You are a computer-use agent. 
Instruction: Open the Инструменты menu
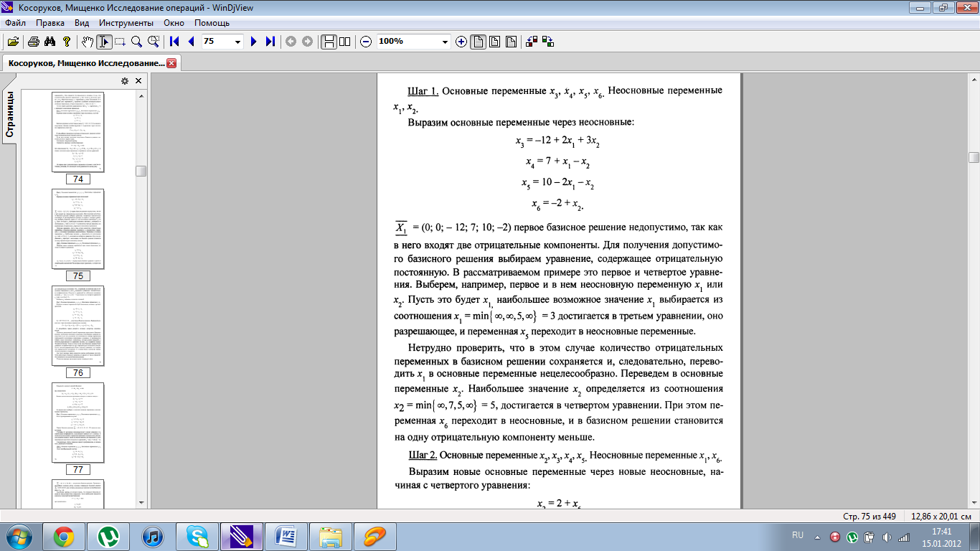click(x=125, y=23)
